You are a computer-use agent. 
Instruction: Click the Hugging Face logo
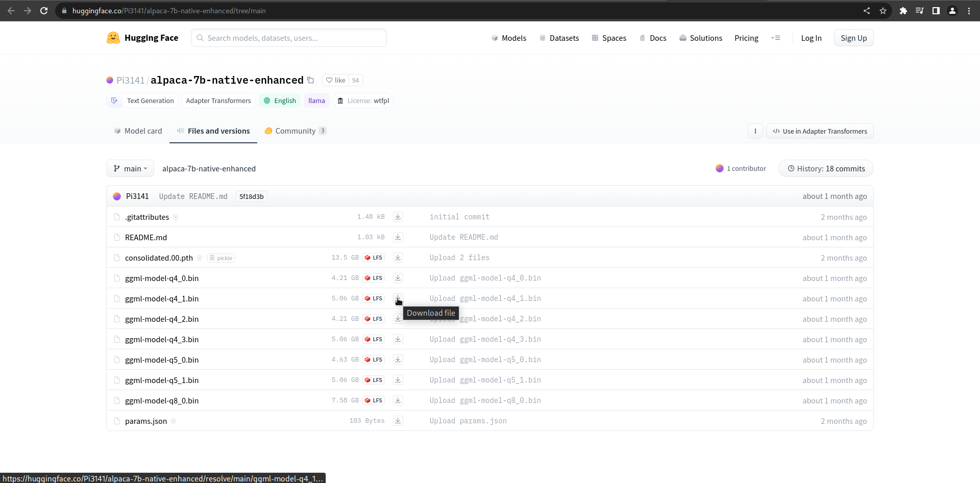pos(142,38)
